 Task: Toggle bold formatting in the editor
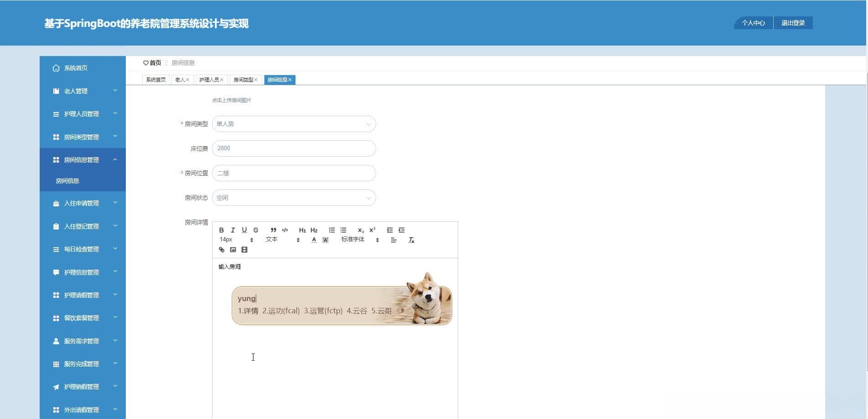pos(221,230)
